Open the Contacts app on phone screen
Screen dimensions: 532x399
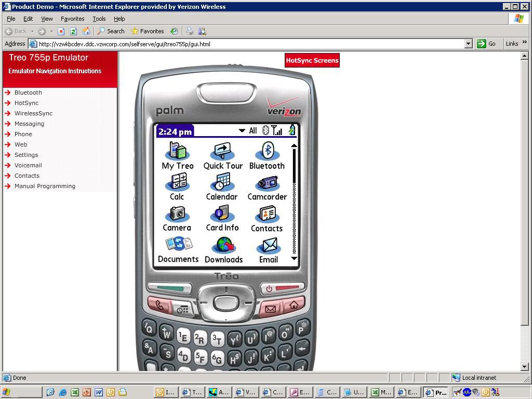tap(267, 218)
